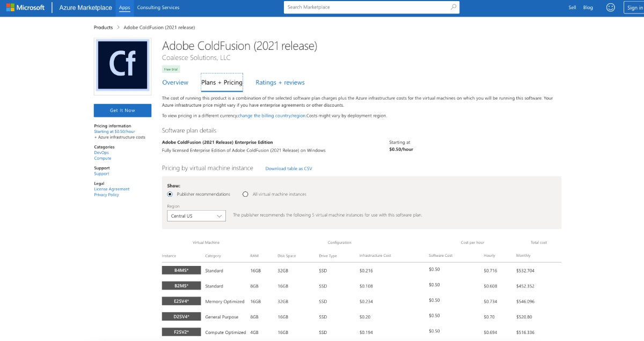Image resolution: width=644 pixels, height=341 pixels.
Task: Open the Apps section in the top menu
Action: click(x=124, y=8)
